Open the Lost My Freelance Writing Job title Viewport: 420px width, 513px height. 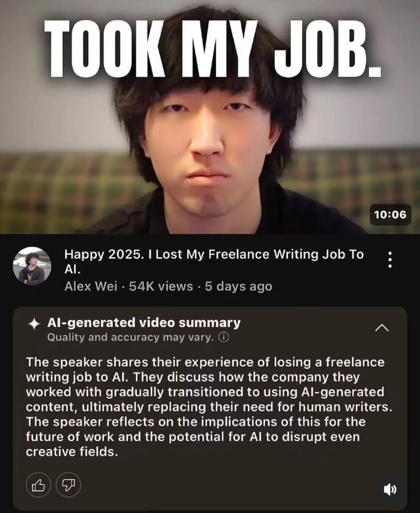pos(214,262)
